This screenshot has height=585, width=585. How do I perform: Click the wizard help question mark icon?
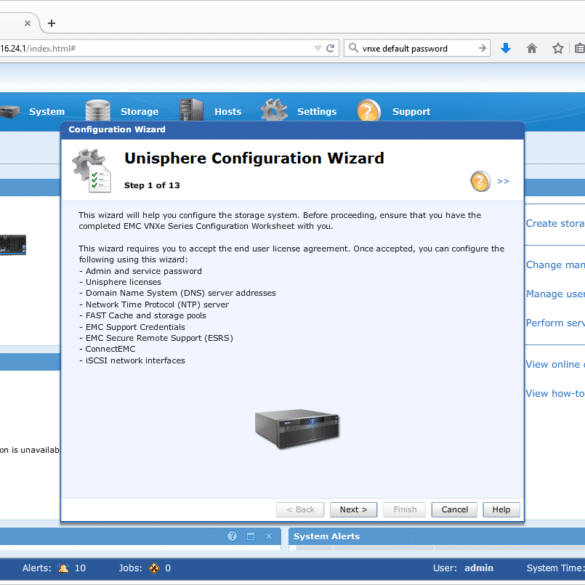(480, 181)
